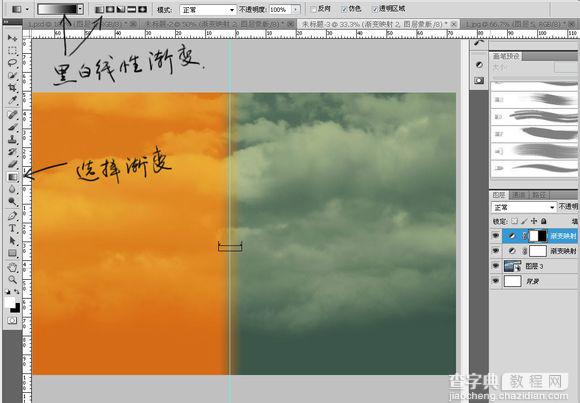Select the Gradient tool in toolbox

point(13,177)
